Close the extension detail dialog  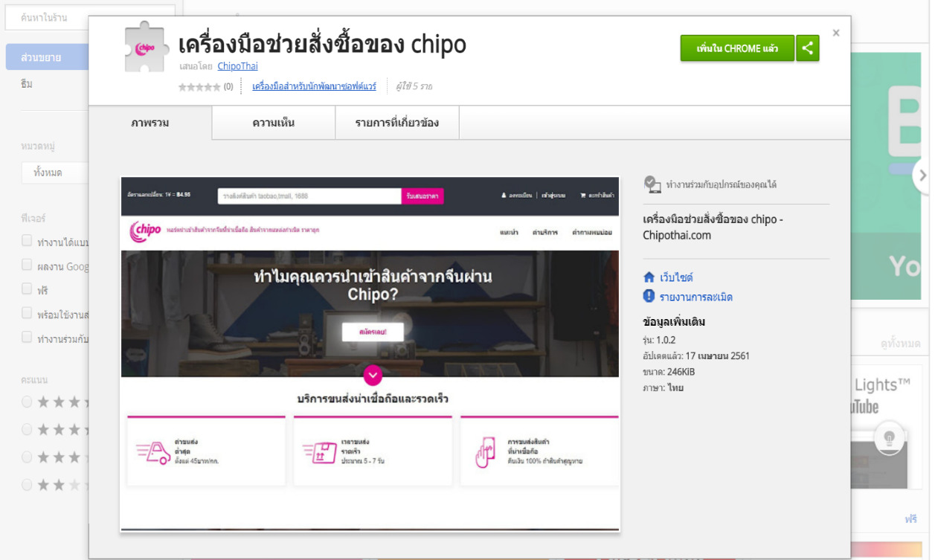[x=836, y=33]
